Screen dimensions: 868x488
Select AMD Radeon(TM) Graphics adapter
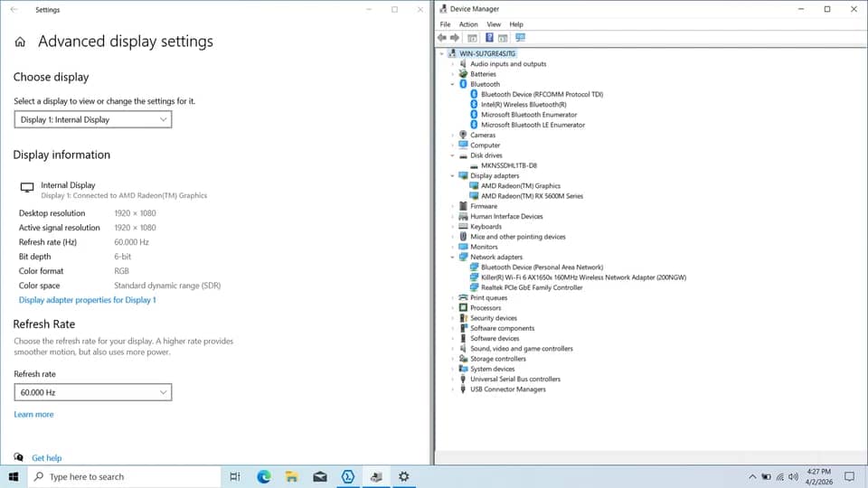pyautogui.click(x=521, y=186)
